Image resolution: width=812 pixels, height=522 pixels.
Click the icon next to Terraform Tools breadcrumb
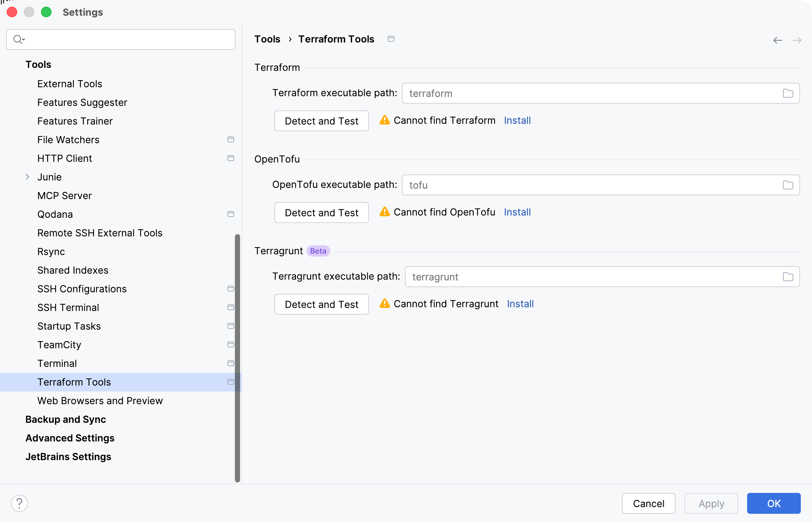click(391, 39)
